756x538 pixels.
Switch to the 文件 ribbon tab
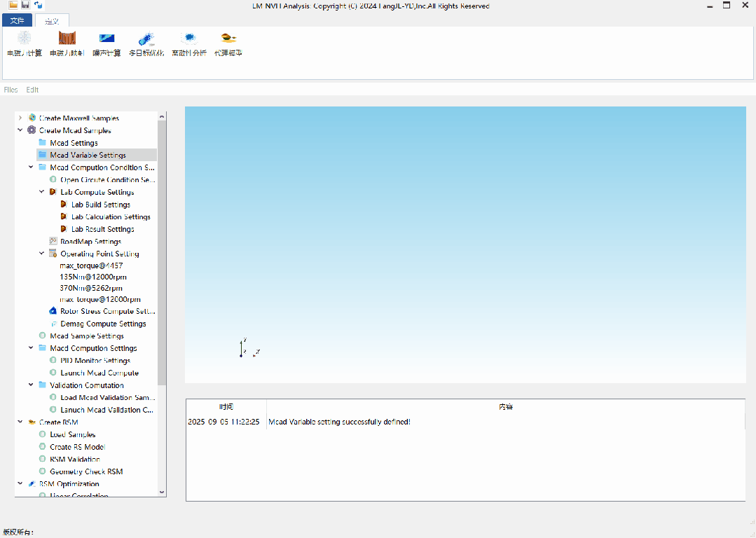[17, 20]
